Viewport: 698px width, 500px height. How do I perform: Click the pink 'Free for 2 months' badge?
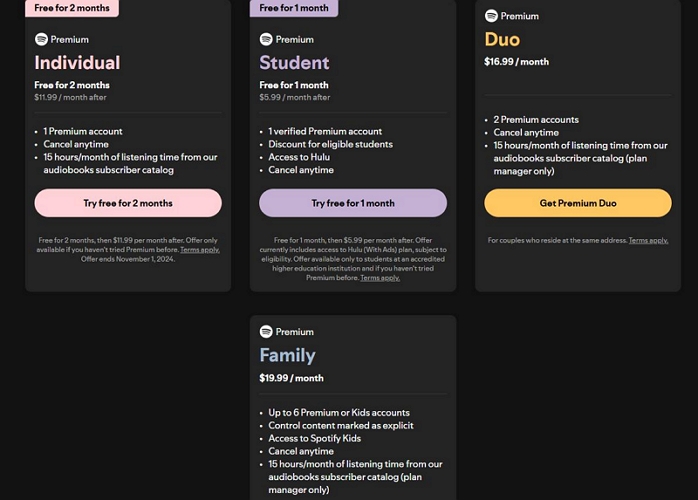click(x=72, y=8)
